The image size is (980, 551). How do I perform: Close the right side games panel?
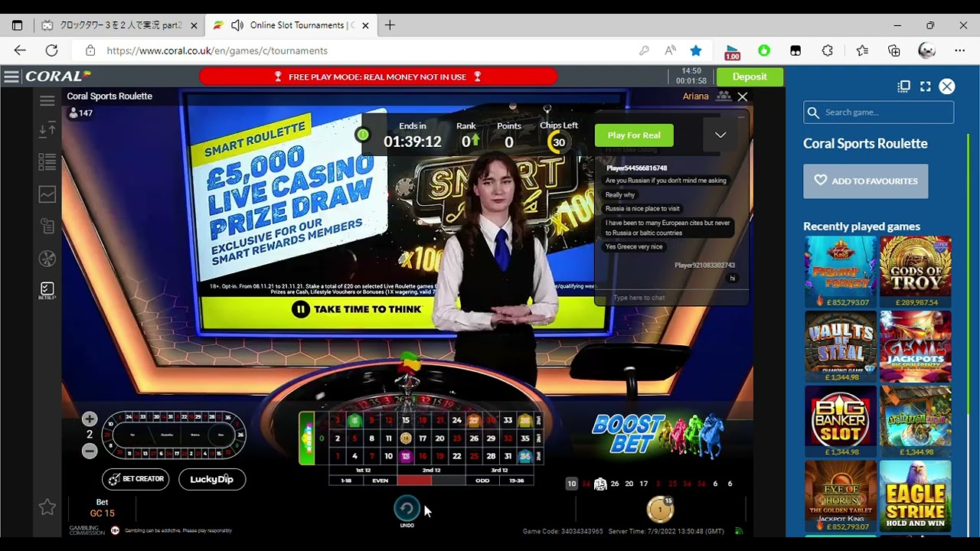947,86
